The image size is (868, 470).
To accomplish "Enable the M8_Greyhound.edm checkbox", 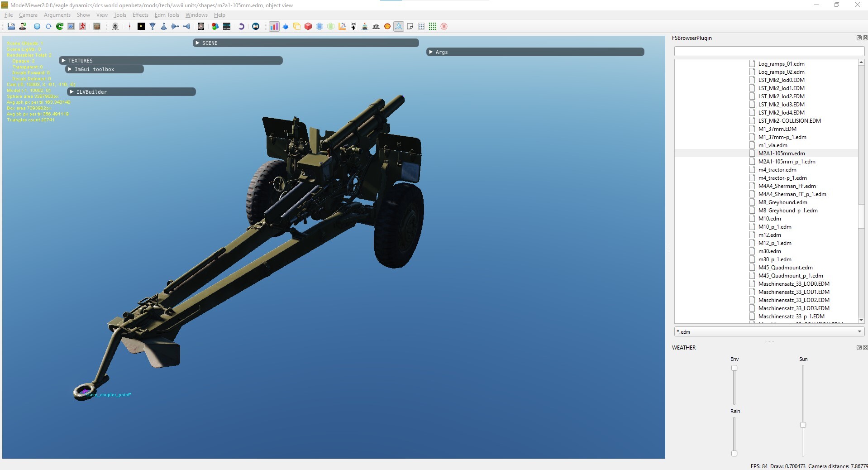I will tap(752, 202).
